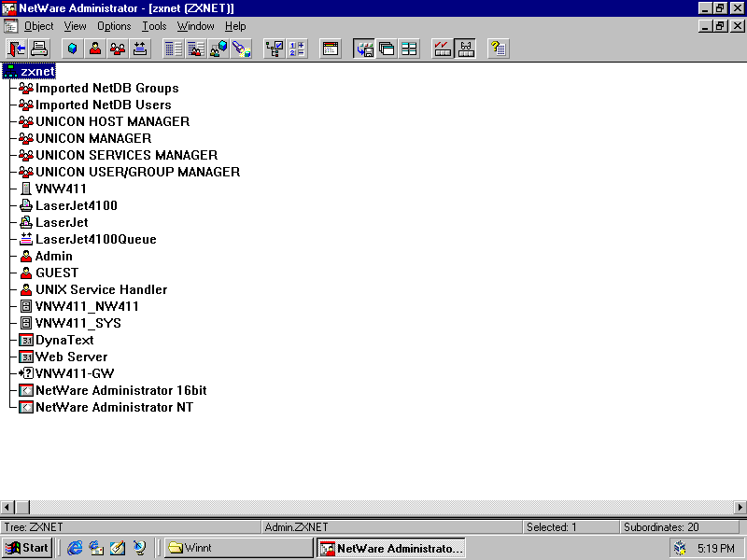Click the Print toolbar icon
The image size is (747, 560).
point(39,49)
